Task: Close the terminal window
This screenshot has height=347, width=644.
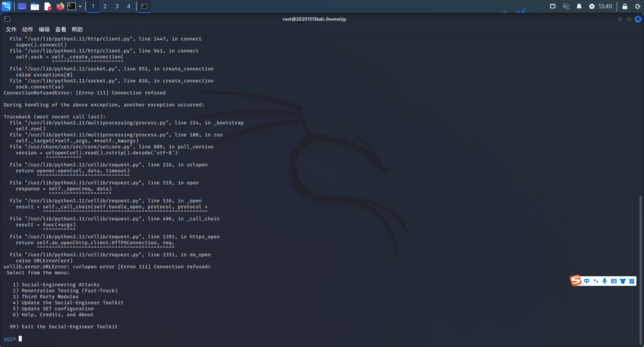Action: click(x=638, y=19)
